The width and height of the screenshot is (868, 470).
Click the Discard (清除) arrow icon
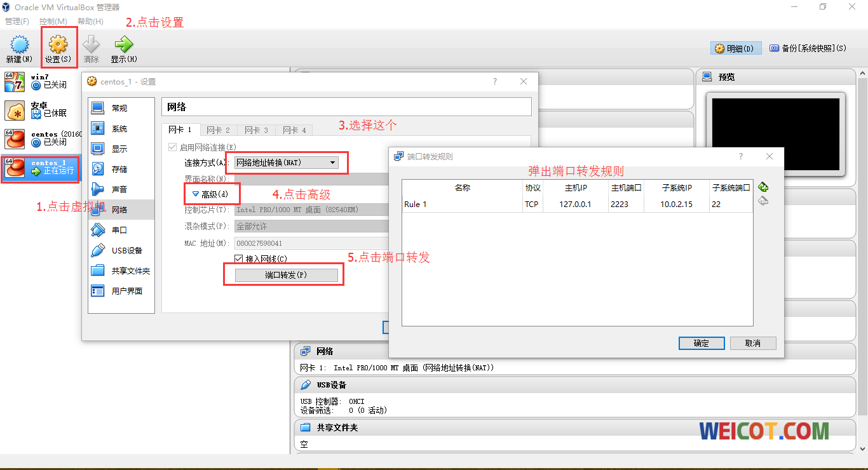coord(92,49)
